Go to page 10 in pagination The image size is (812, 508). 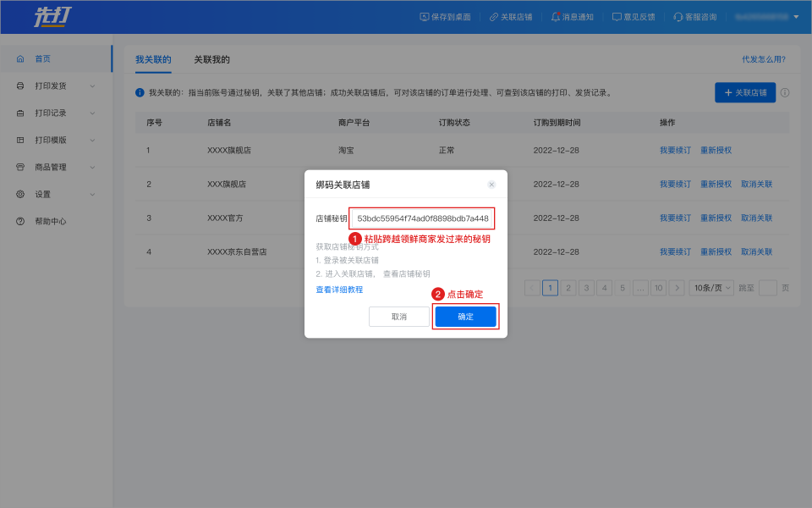[658, 288]
